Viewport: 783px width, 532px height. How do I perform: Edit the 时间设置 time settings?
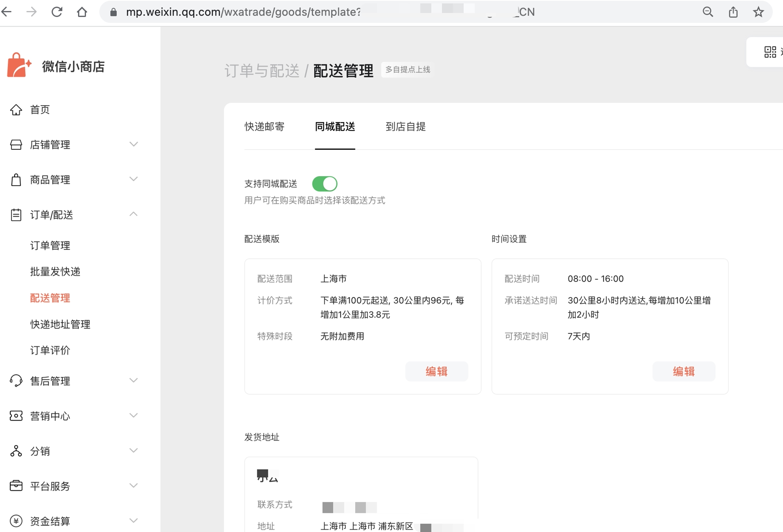[x=683, y=371]
